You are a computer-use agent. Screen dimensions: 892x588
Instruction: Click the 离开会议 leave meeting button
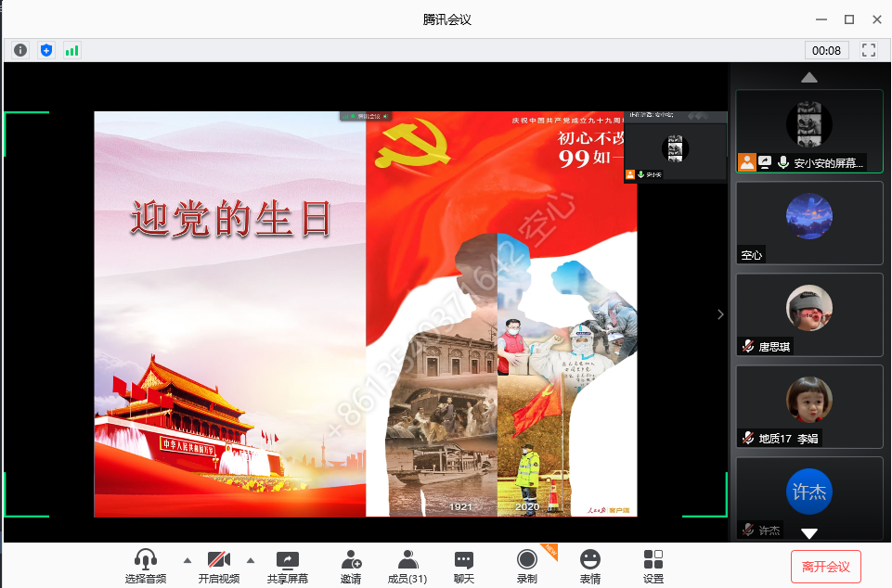pyautogui.click(x=826, y=566)
